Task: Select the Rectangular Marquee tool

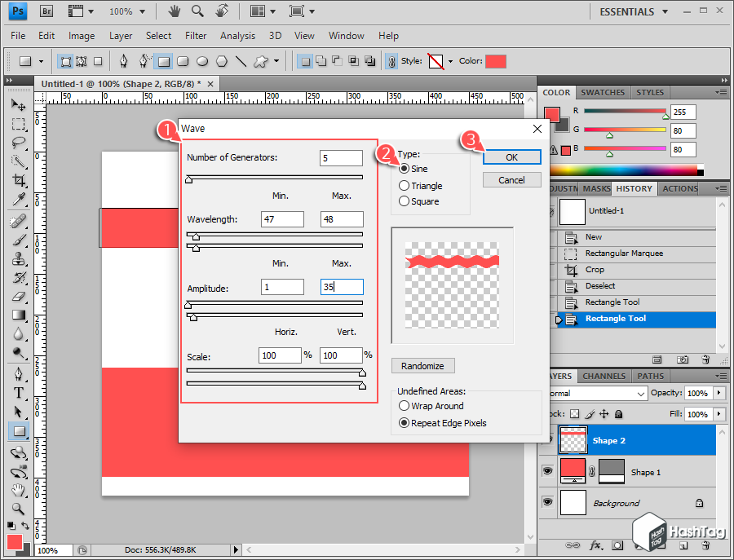Action: coord(18,124)
